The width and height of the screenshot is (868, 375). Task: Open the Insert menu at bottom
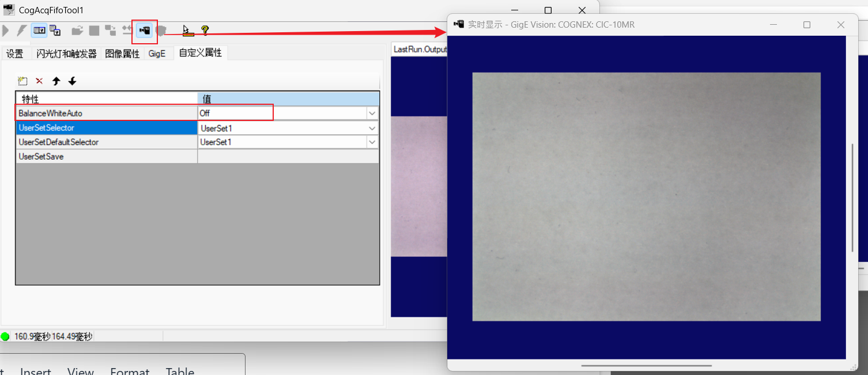pyautogui.click(x=36, y=372)
